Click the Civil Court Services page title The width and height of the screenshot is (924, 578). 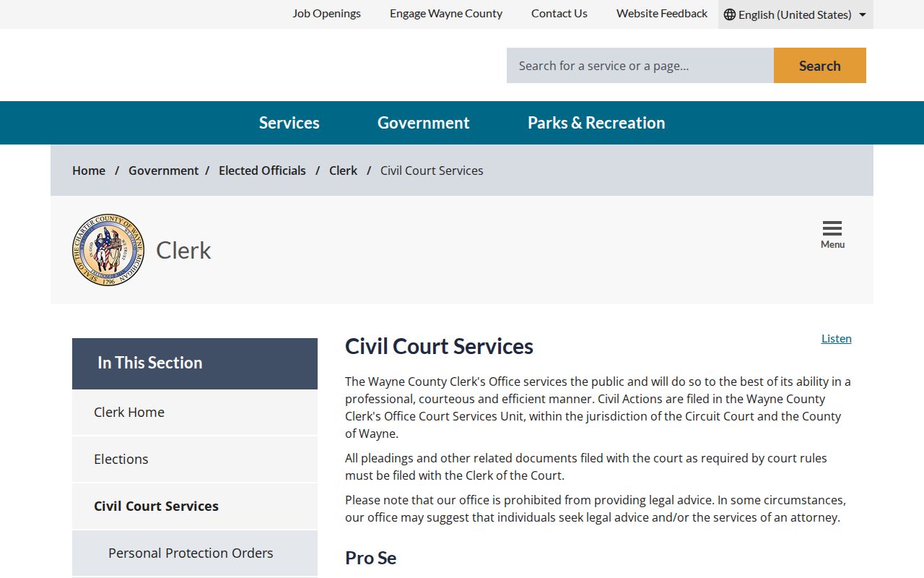[439, 346]
